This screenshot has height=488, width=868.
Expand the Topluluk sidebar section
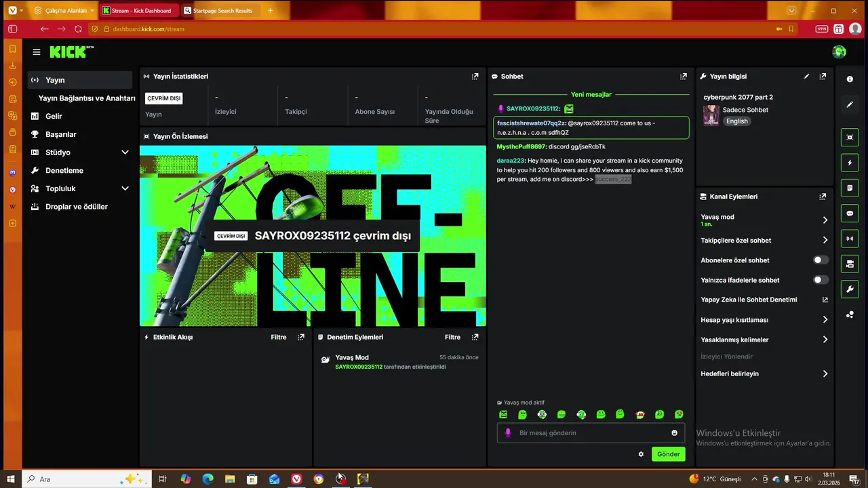coord(125,188)
